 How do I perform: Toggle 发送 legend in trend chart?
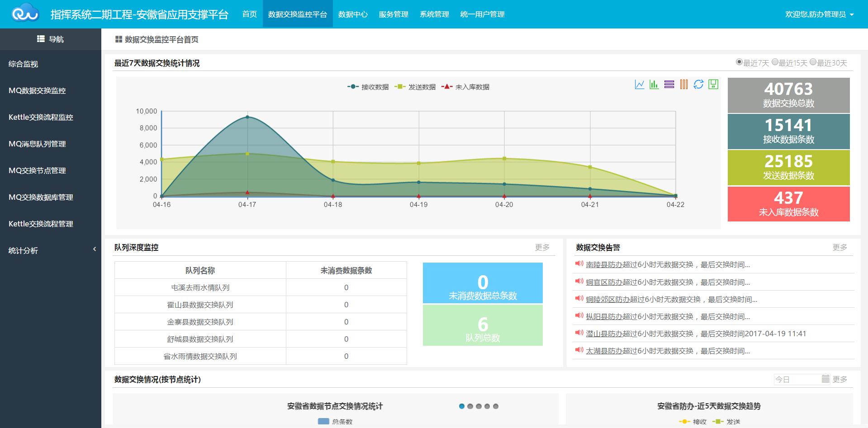click(726, 422)
